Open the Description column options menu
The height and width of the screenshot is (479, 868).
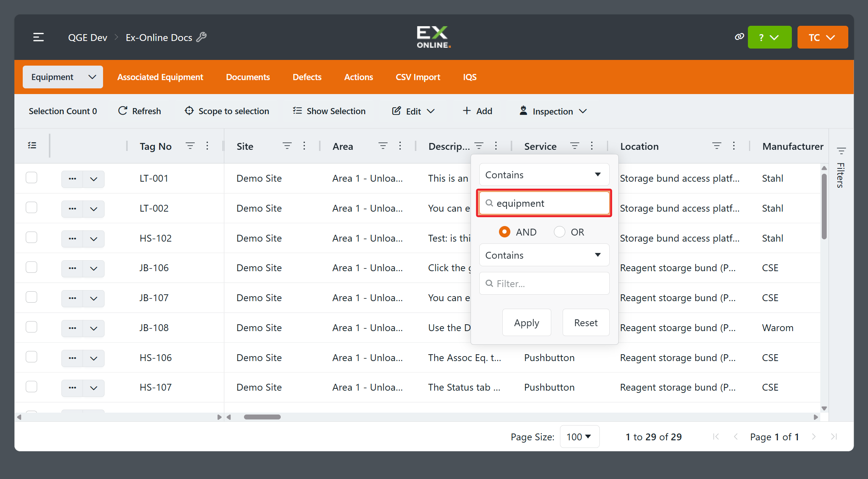pos(496,146)
